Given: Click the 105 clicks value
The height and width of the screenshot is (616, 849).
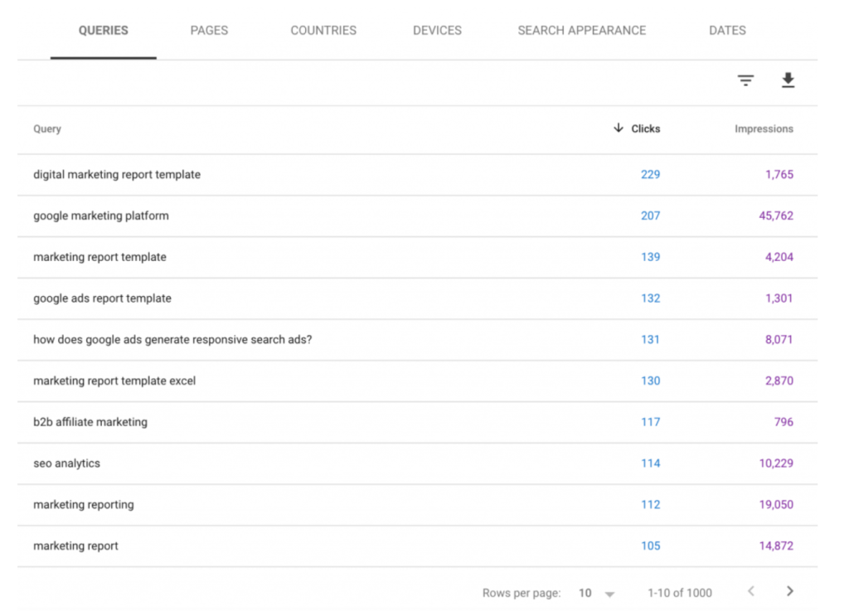Looking at the screenshot, I should pyautogui.click(x=650, y=546).
